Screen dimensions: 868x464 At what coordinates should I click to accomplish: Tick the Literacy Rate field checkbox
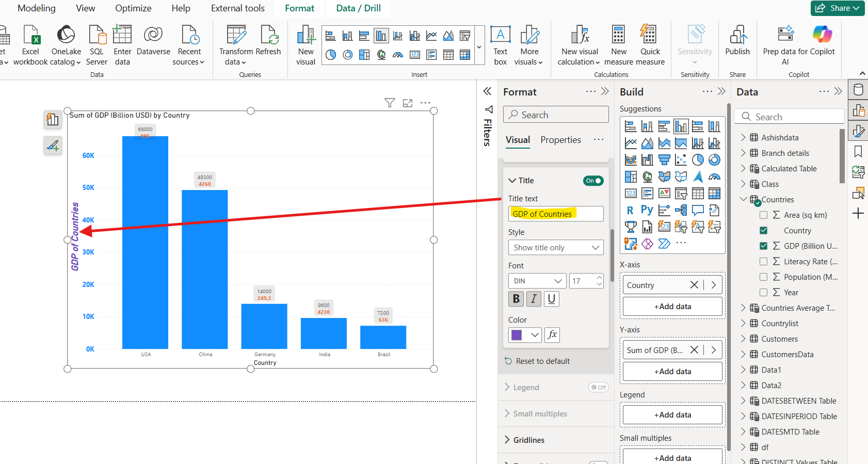click(x=764, y=262)
